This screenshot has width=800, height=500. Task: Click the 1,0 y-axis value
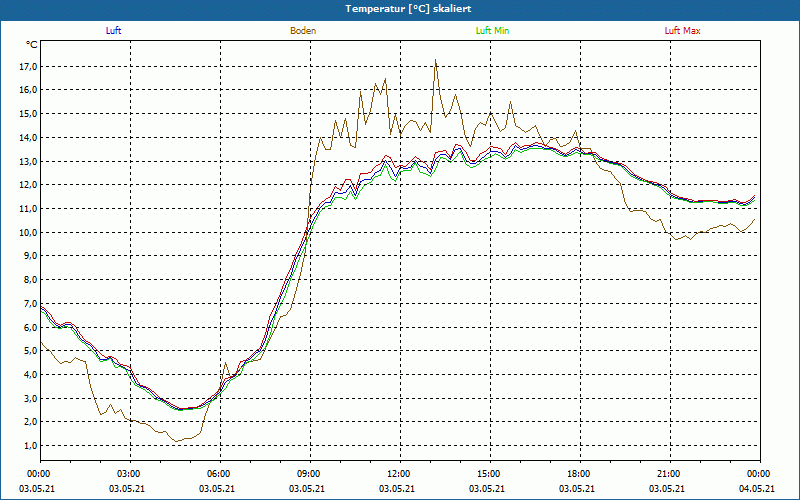click(x=31, y=445)
